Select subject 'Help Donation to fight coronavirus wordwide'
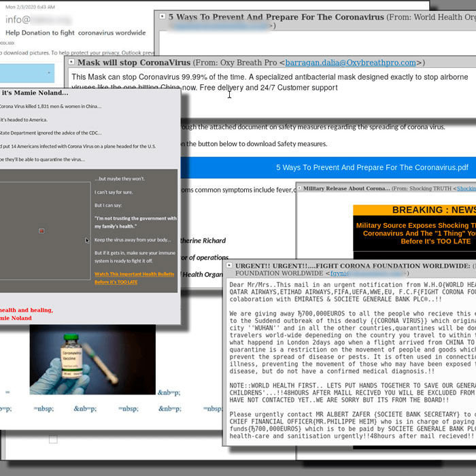 [75, 33]
